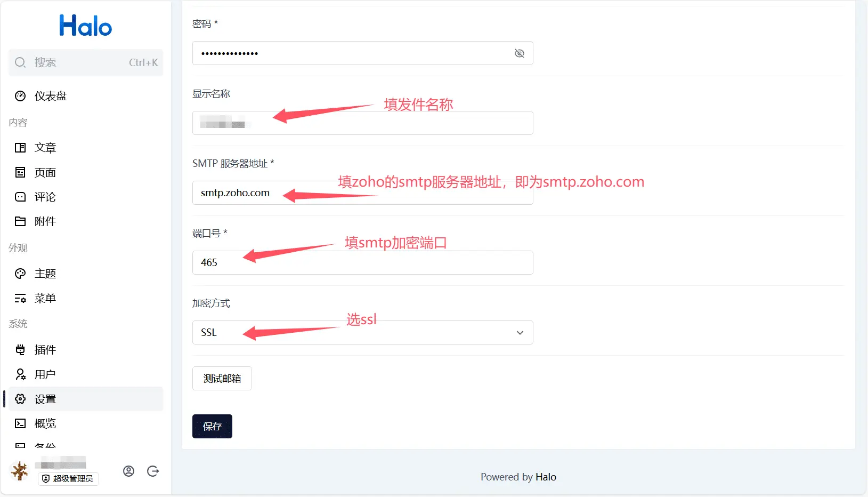Screen dimensions: 868x497
Task: Open the Dashboard gauge icon
Action: 20,96
